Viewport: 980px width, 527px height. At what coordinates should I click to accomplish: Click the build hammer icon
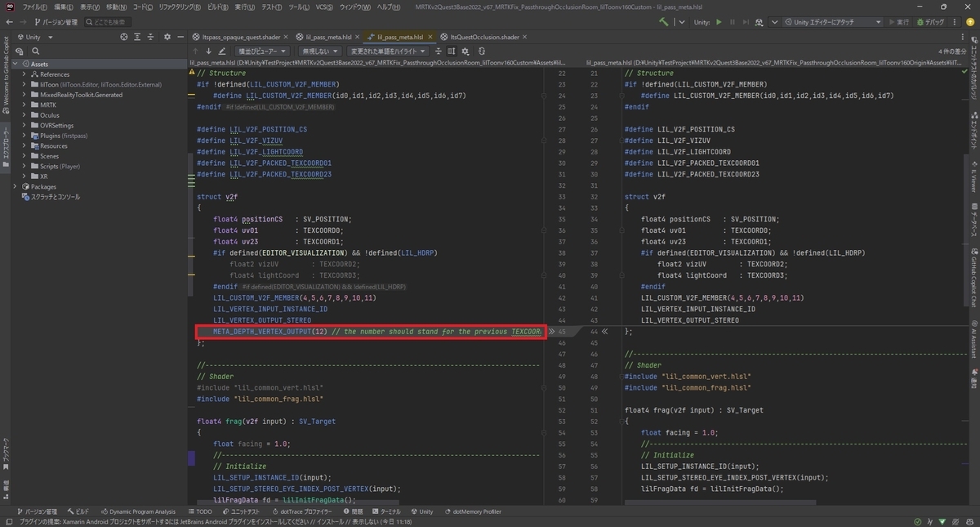pos(663,22)
